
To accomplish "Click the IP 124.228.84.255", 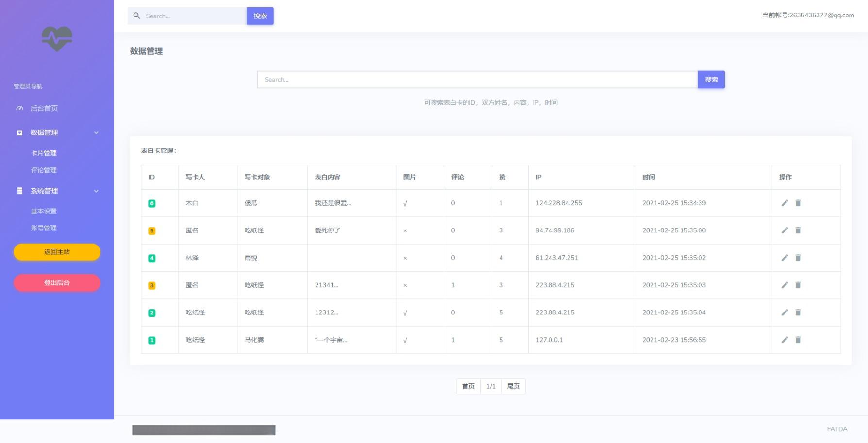I will click(559, 203).
